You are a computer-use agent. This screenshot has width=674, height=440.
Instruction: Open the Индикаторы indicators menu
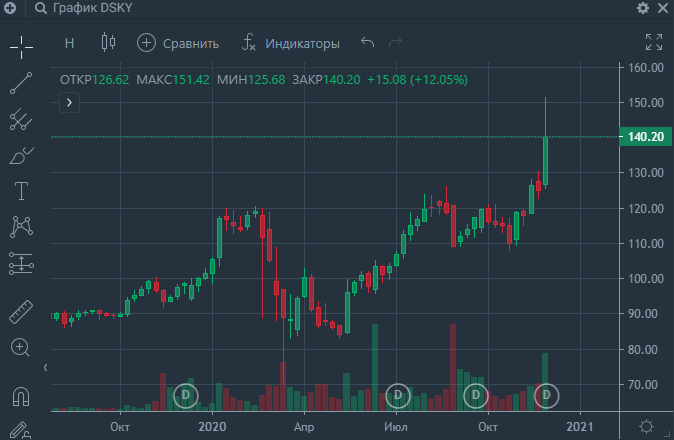pyautogui.click(x=291, y=43)
